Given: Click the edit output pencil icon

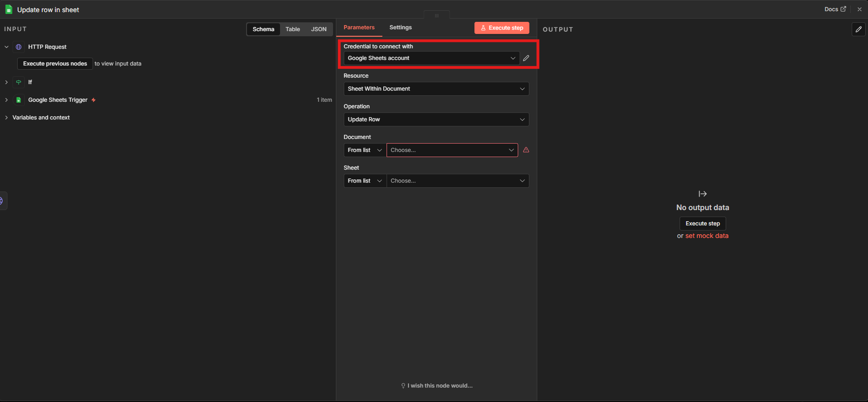Looking at the screenshot, I should coord(858,29).
